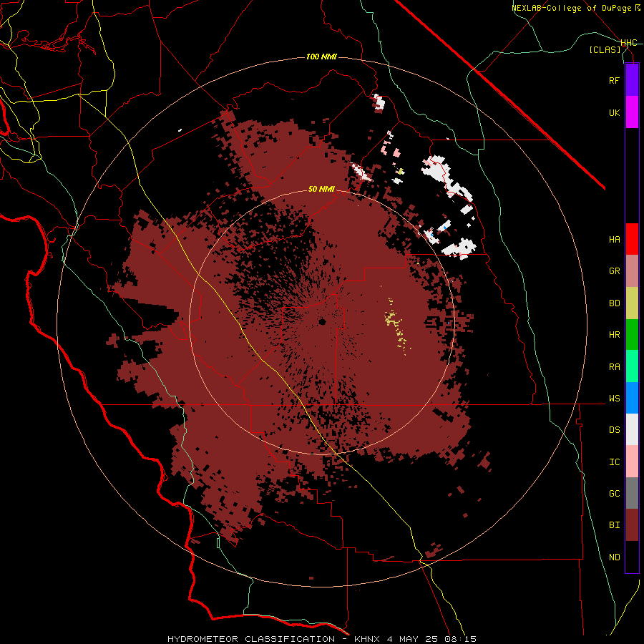Click the 50 NMI range ring label

321,189
